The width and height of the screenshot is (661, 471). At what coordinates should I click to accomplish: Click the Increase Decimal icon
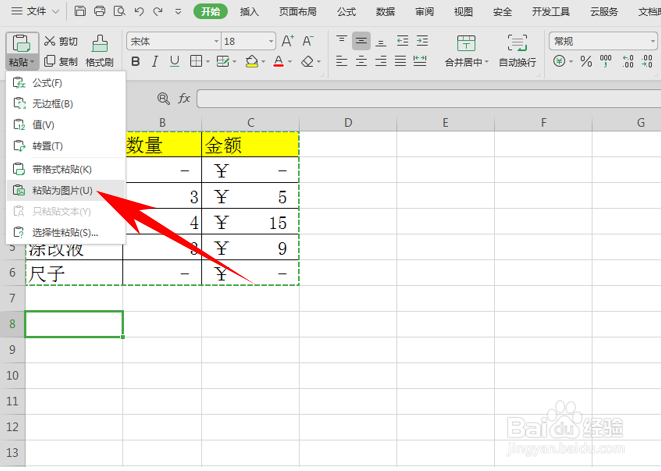(x=628, y=62)
